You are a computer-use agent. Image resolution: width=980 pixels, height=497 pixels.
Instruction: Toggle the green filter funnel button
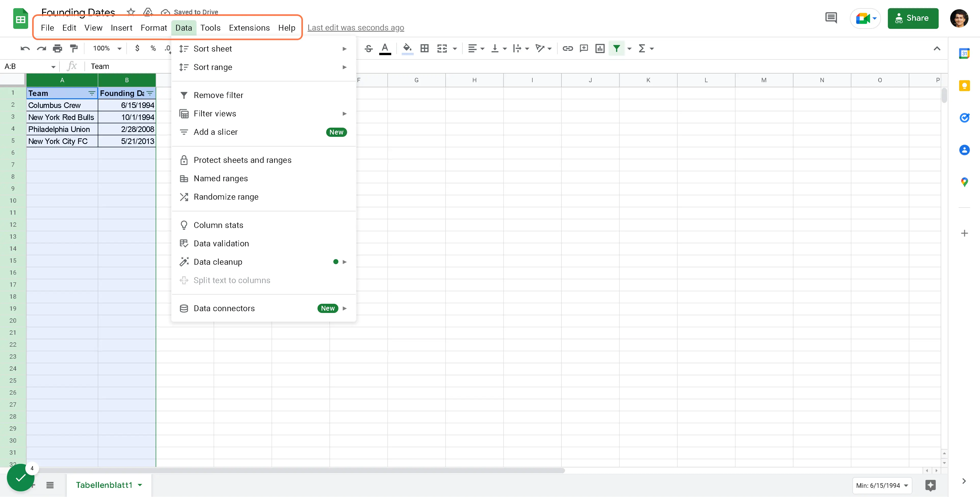617,48
